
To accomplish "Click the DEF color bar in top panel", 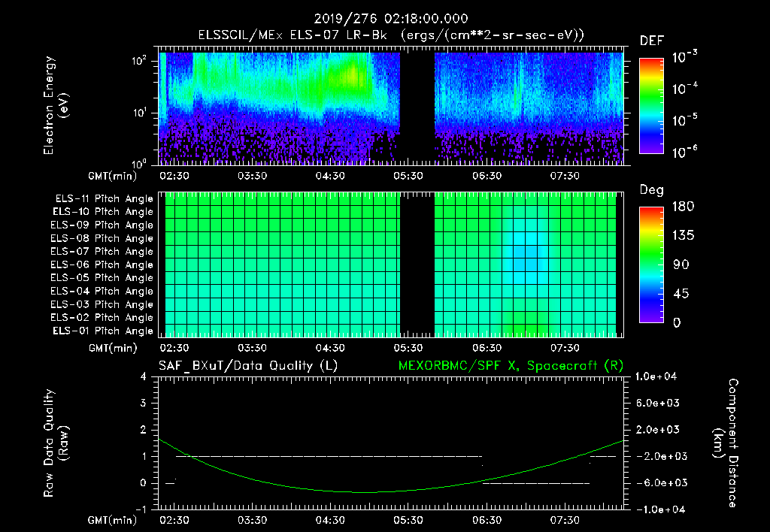I will (x=651, y=106).
